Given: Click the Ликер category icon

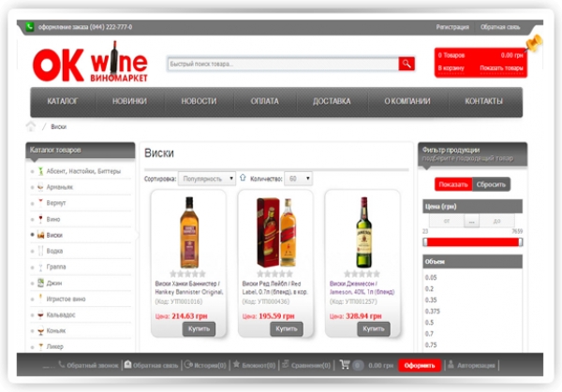Looking at the screenshot, I should (x=40, y=346).
